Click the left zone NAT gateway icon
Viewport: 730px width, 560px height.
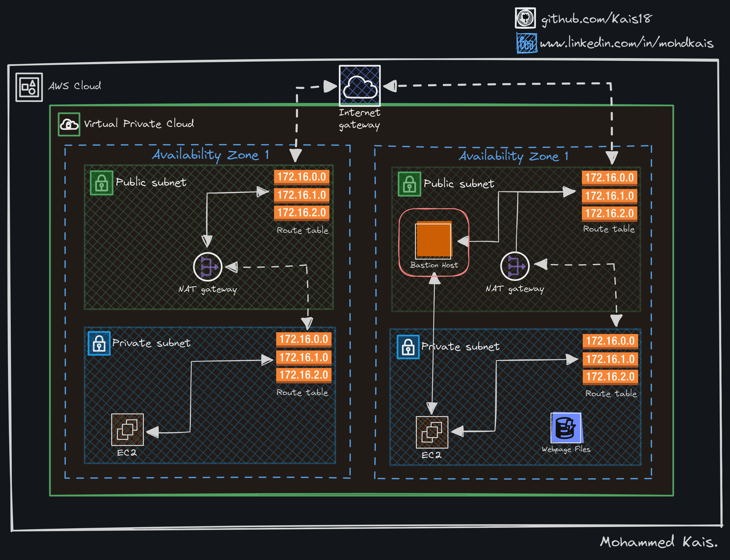pos(208,267)
